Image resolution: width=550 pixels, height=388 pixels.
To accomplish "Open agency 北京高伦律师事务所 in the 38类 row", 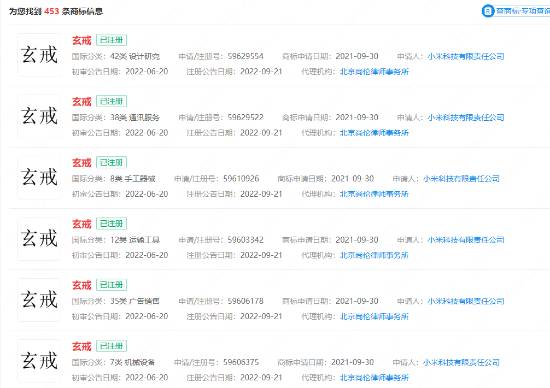I will [374, 133].
